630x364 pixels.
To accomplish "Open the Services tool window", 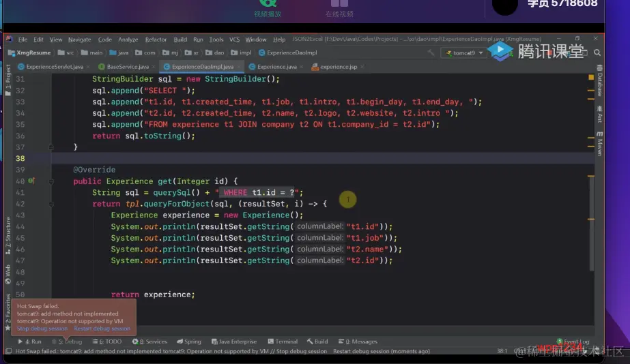I will tap(149, 342).
